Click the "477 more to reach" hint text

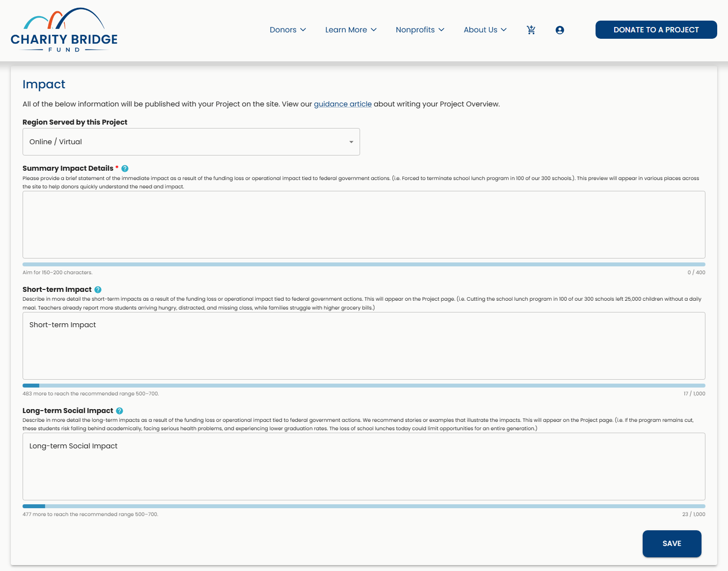pos(90,514)
